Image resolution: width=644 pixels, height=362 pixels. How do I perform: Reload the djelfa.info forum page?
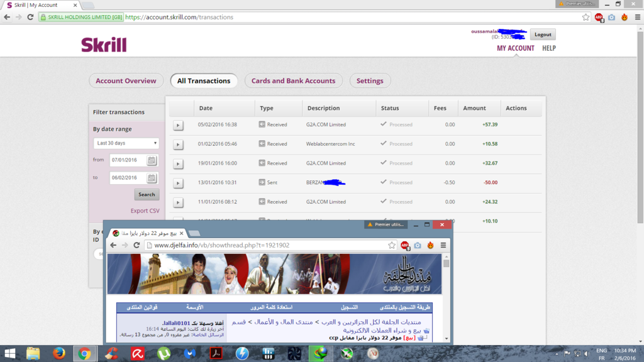pos(136,245)
